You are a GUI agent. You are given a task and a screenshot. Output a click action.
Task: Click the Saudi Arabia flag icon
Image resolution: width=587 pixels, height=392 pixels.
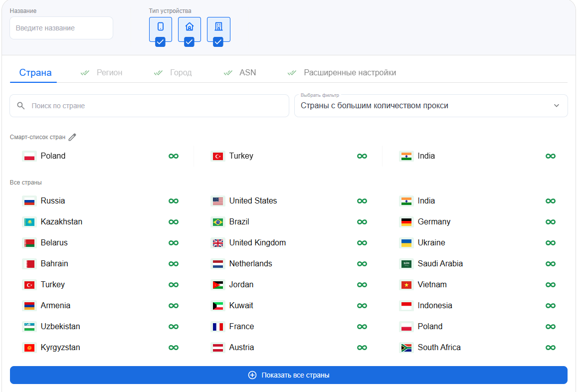click(406, 264)
